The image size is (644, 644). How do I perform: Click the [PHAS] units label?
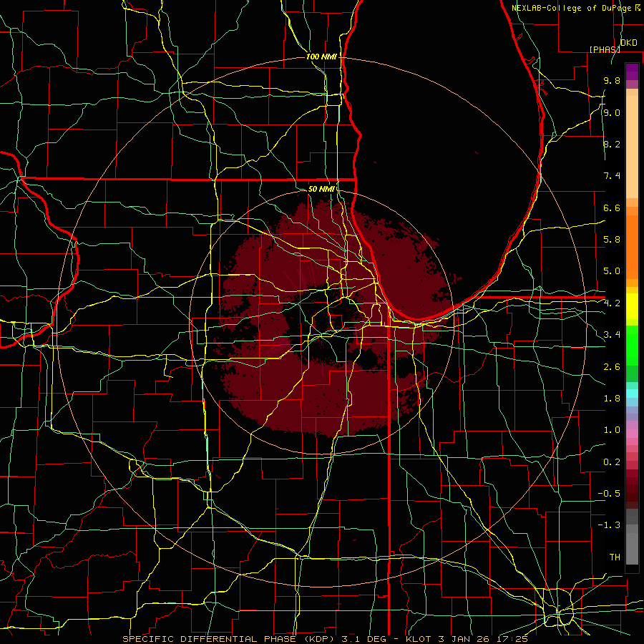coord(605,49)
